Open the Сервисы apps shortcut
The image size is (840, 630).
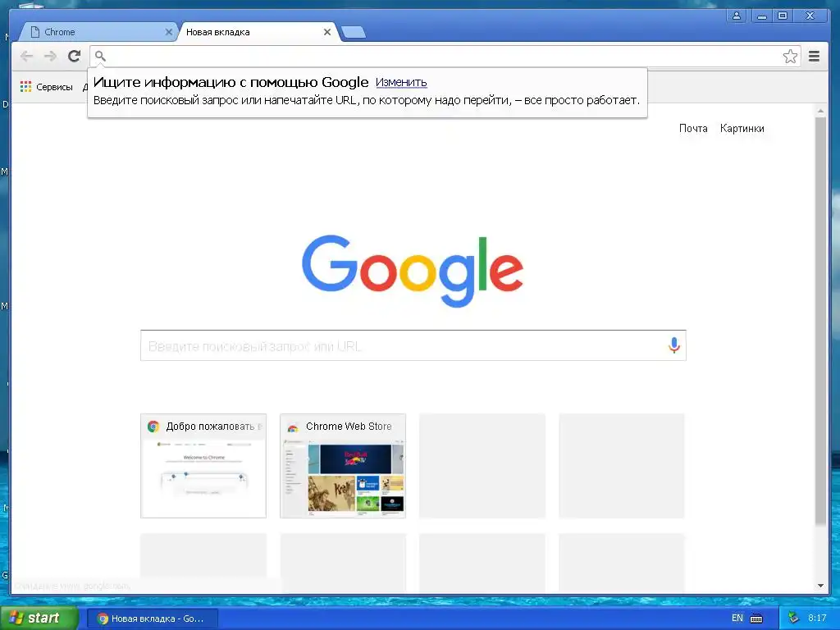[47, 87]
